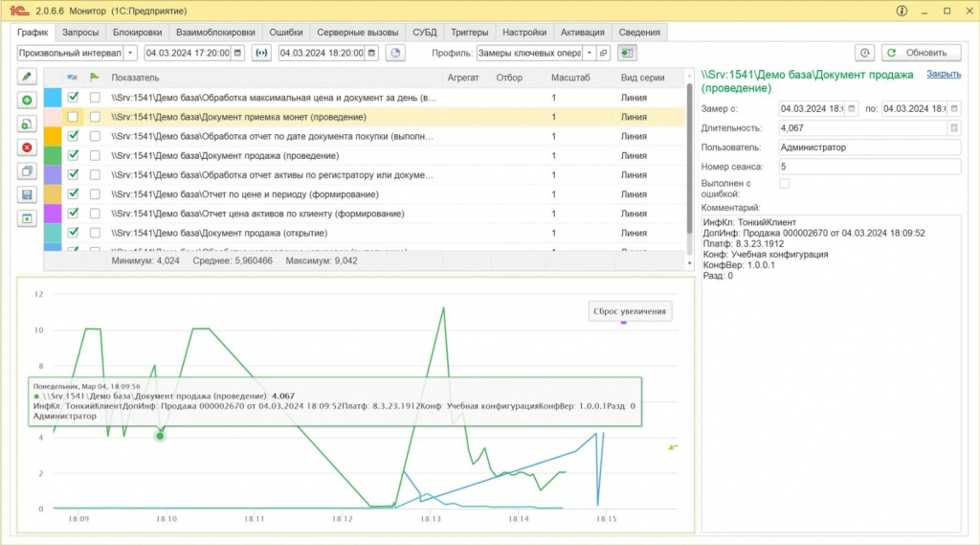This screenshot has width=980, height=545.
Task: Uncheck visibility for Обработка максимальная цена row
Action: point(73,97)
